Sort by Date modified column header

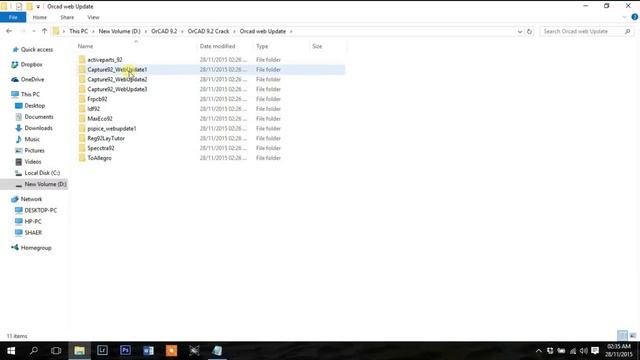217,46
